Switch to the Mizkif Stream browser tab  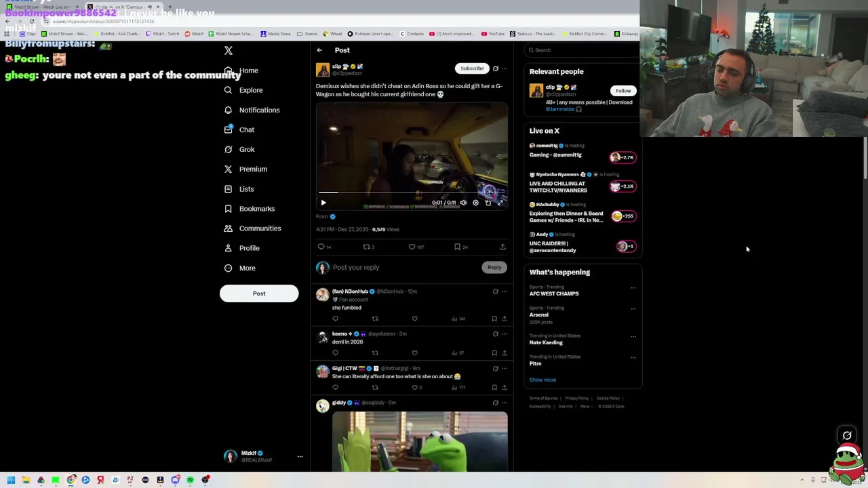(42, 7)
